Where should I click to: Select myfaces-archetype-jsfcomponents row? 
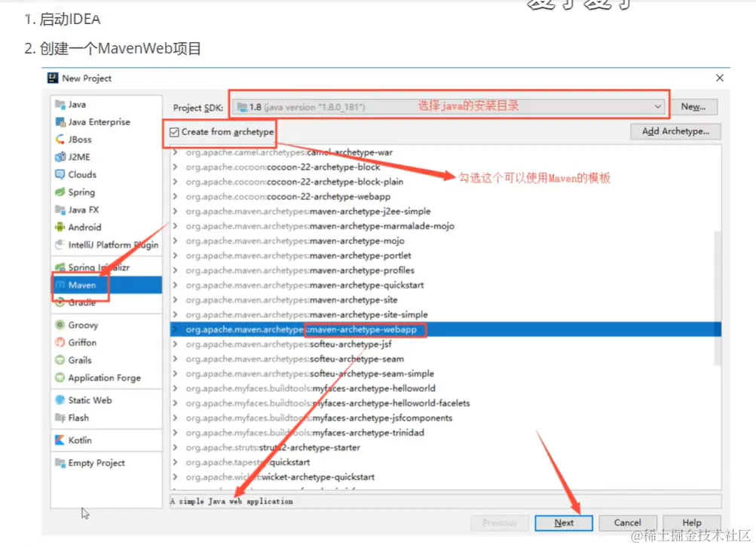click(445, 418)
